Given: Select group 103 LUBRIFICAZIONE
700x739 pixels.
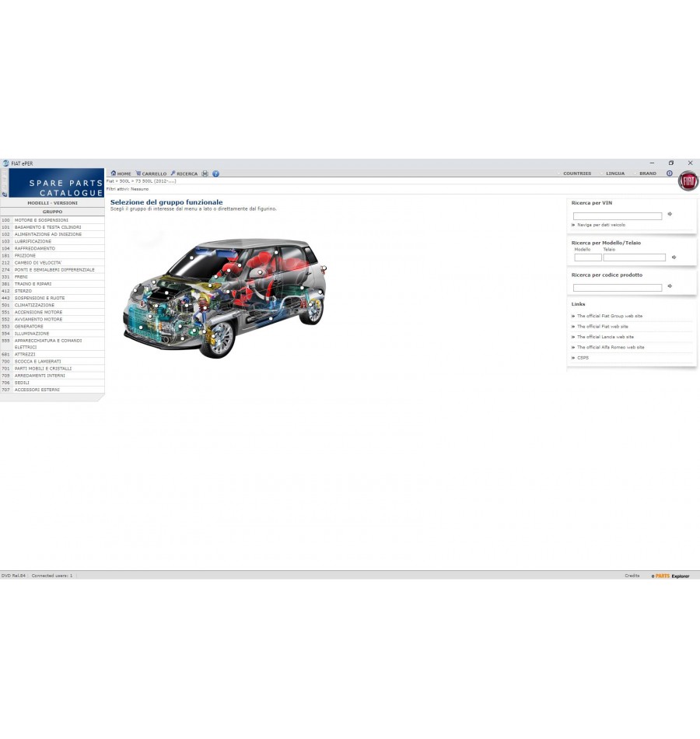Looking at the screenshot, I should (52, 241).
